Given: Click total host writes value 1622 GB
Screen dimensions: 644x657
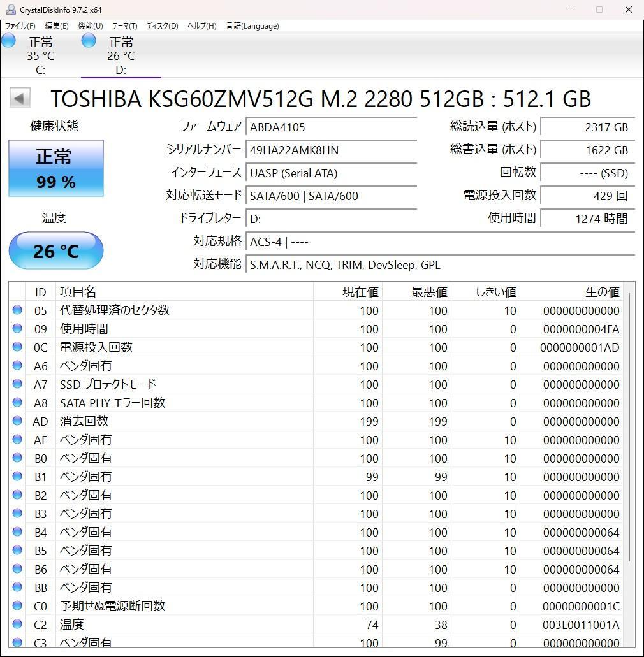Looking at the screenshot, I should [x=588, y=150].
